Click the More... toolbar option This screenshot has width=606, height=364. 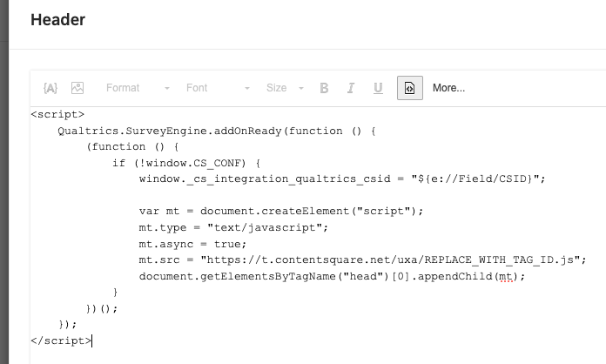[x=448, y=88]
